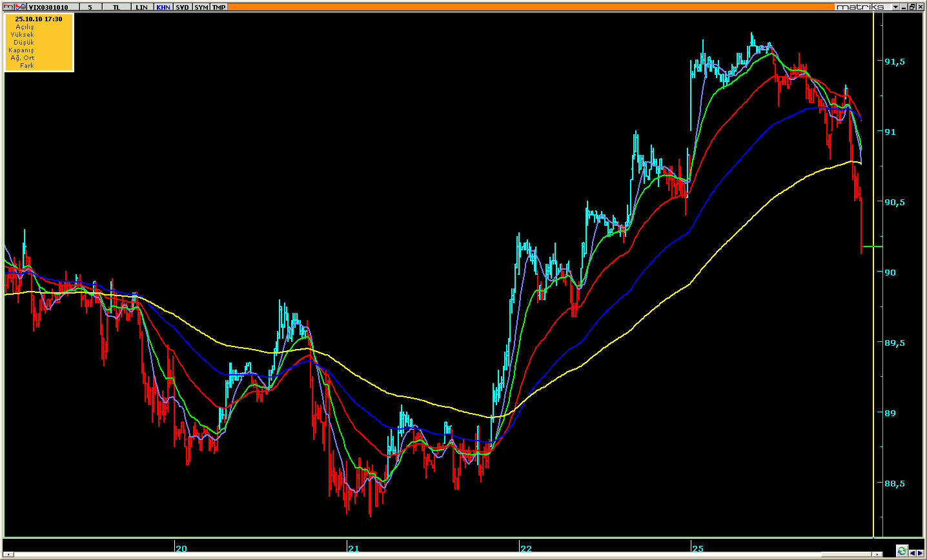Click the blue right arrow navigation icon

[921, 552]
